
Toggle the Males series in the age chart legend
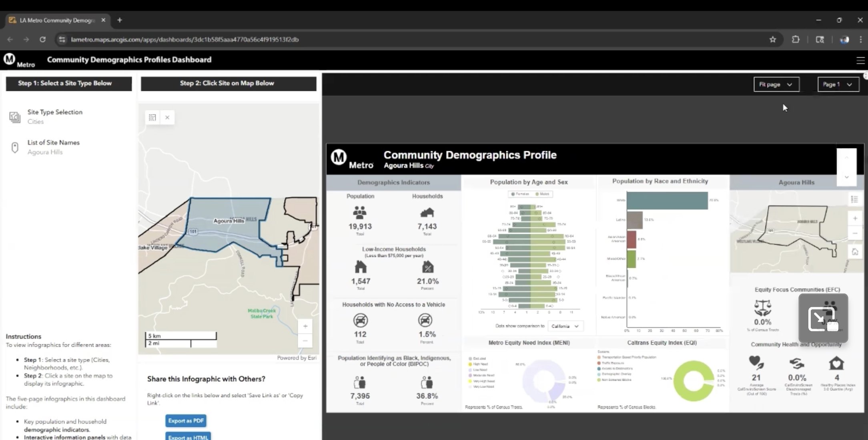(x=542, y=194)
